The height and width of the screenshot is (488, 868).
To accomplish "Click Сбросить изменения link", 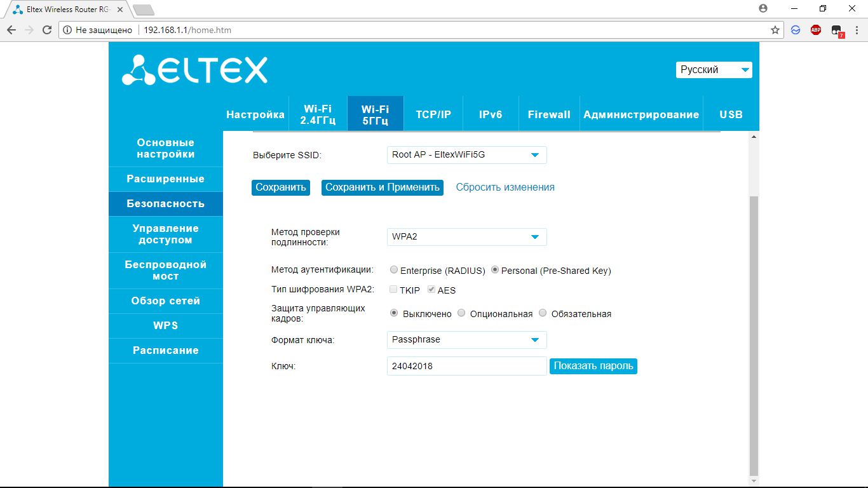I will [x=505, y=187].
